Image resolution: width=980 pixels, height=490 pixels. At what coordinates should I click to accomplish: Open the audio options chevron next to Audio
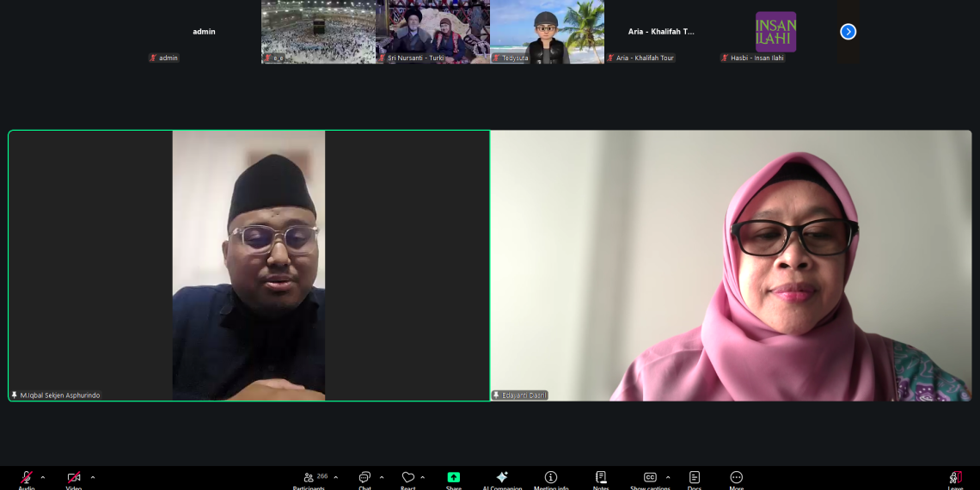click(x=42, y=477)
